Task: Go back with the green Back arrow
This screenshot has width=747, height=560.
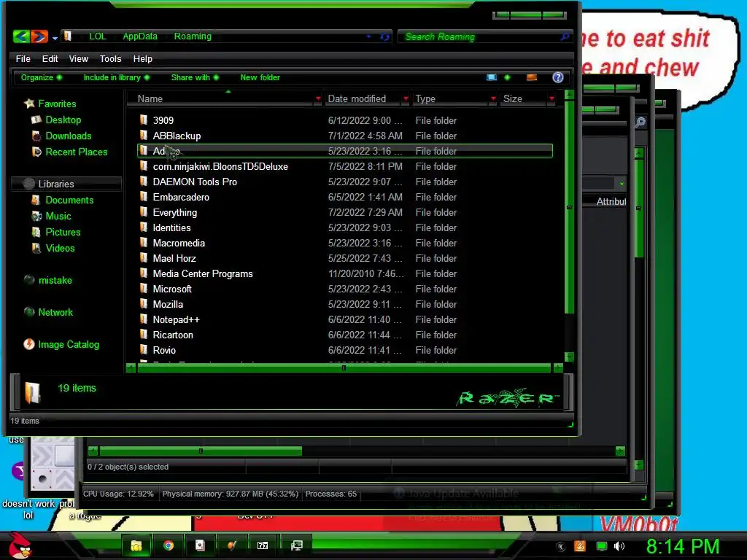Action: click(21, 36)
